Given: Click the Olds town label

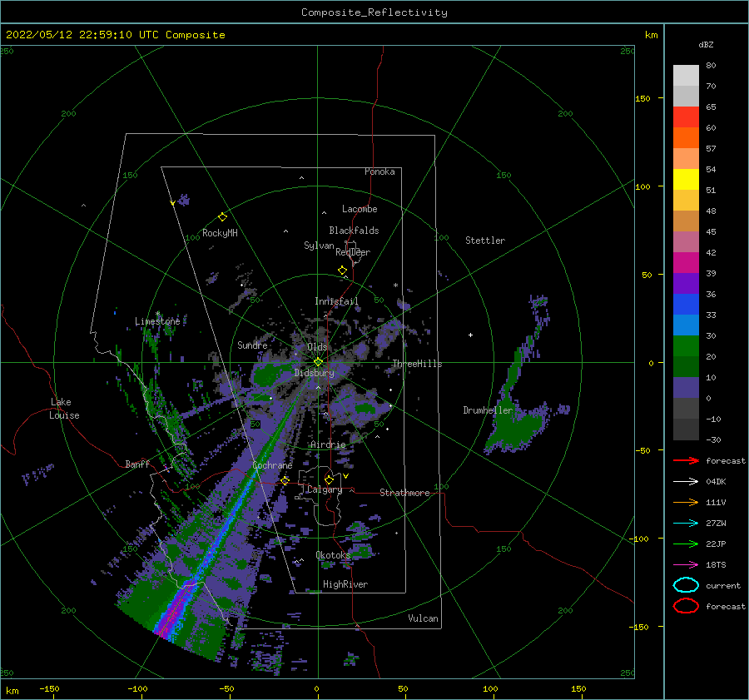Looking at the screenshot, I should click(x=317, y=347).
